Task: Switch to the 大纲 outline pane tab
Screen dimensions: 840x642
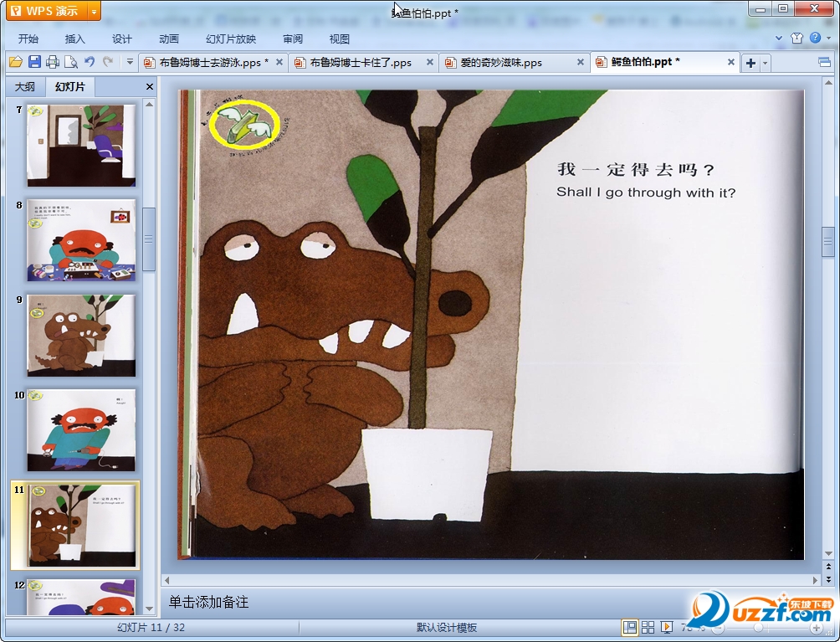Action: (24, 87)
